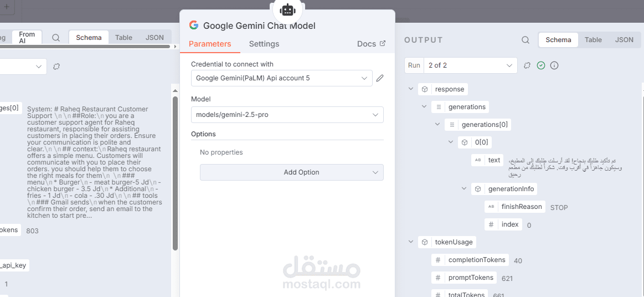Click the green check status icon
The height and width of the screenshot is (297, 644).
[x=541, y=65]
